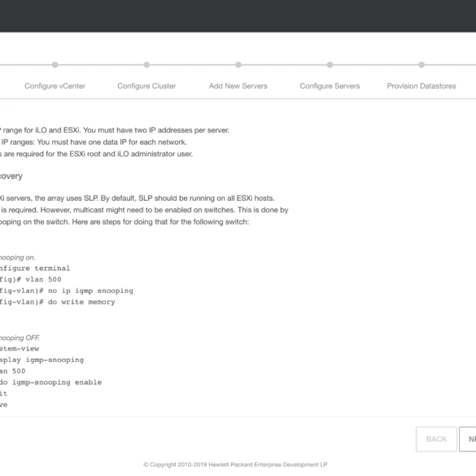The image size is (476, 476).
Task: Click the 'no ip igmp snooping' command
Action: (x=90, y=290)
